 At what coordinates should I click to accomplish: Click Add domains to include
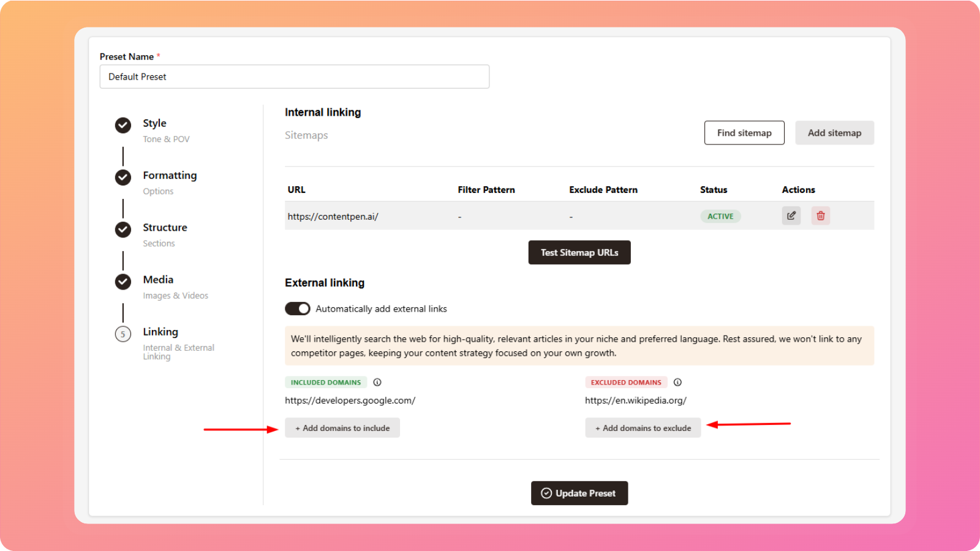pyautogui.click(x=342, y=428)
